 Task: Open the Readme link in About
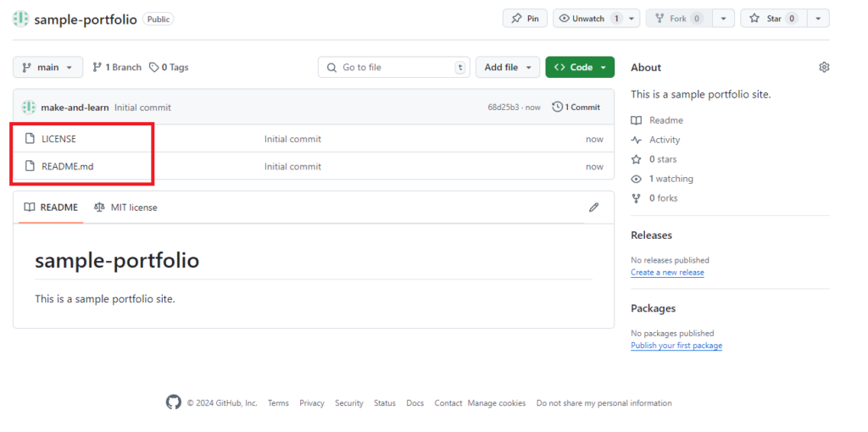[x=658, y=120]
